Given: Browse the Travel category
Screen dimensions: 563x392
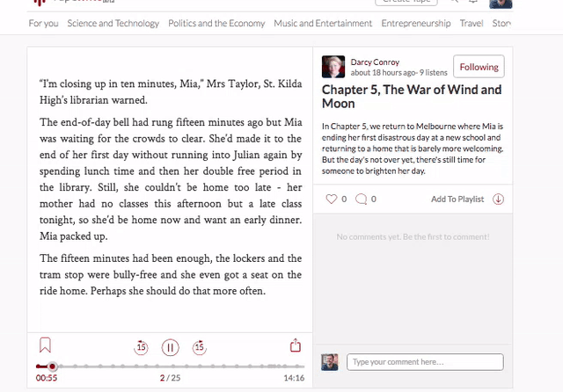Looking at the screenshot, I should point(472,24).
